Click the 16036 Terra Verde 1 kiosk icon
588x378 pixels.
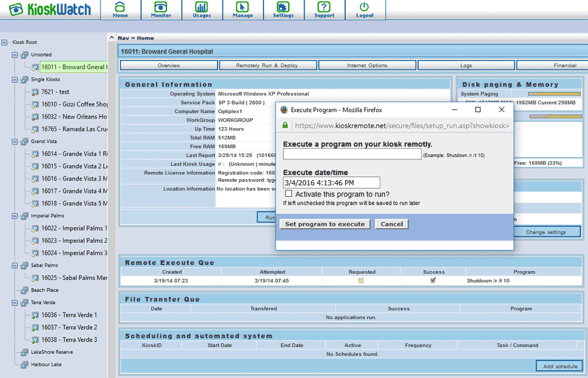click(35, 315)
